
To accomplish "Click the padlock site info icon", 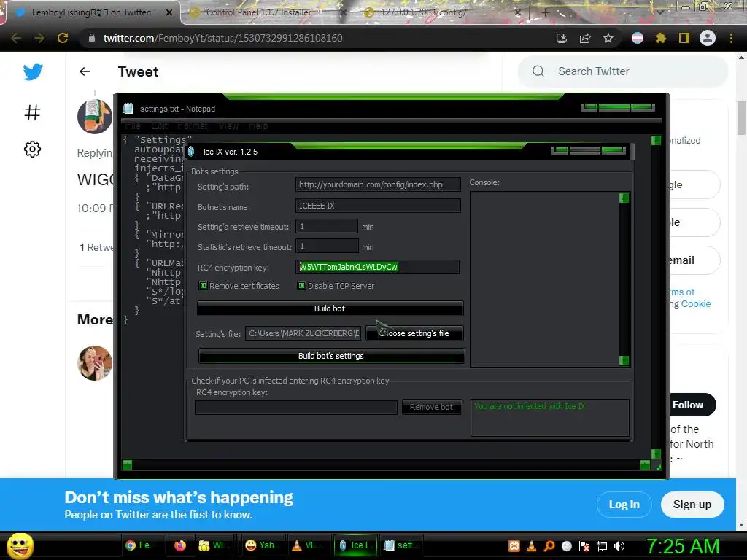I will coord(92,38).
